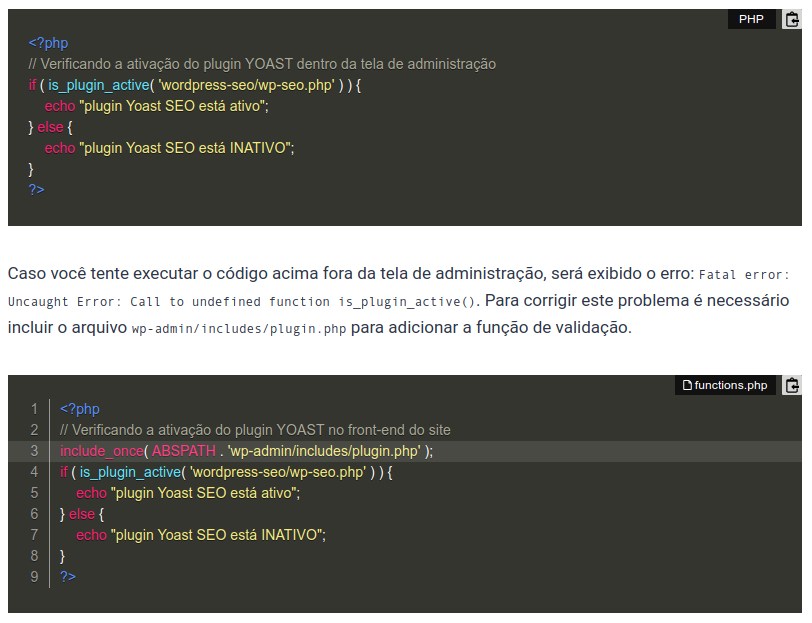Click the closing ?> tag in first block
This screenshot has width=812, height=623.
(x=36, y=190)
